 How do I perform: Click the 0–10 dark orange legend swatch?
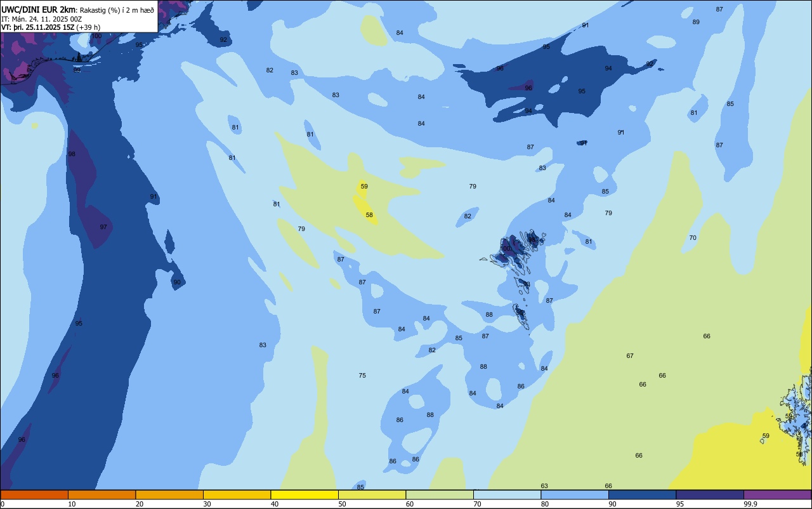[x=34, y=494]
